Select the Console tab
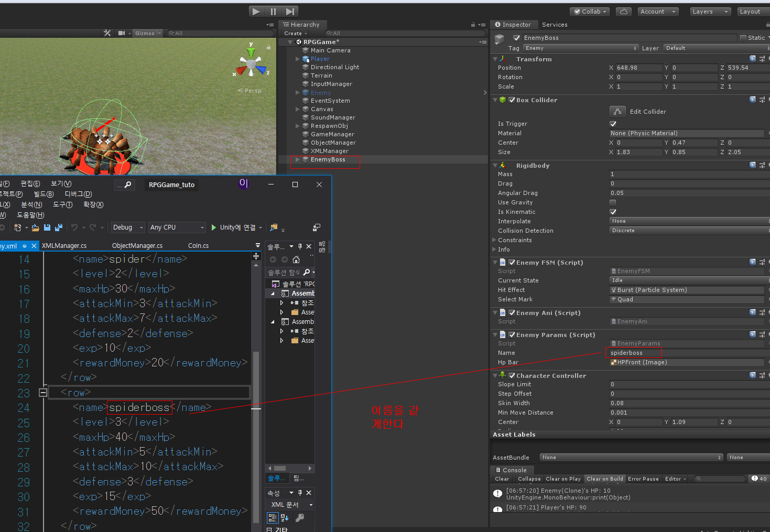Screen dimensions: 770x532 [511, 470]
